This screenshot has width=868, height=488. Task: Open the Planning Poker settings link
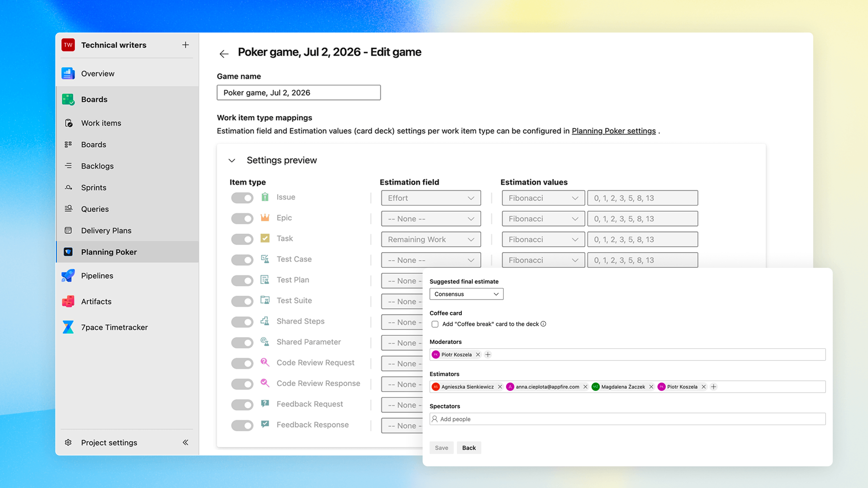click(x=614, y=131)
